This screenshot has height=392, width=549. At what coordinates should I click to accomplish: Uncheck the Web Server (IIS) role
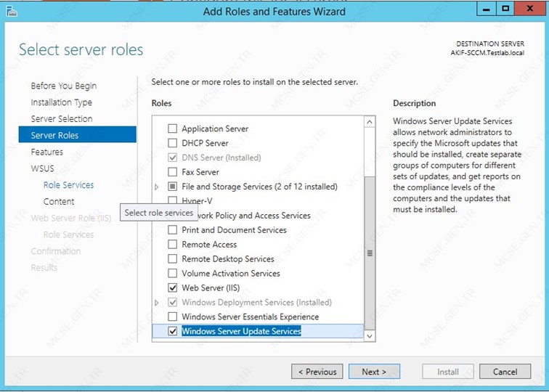(x=172, y=287)
